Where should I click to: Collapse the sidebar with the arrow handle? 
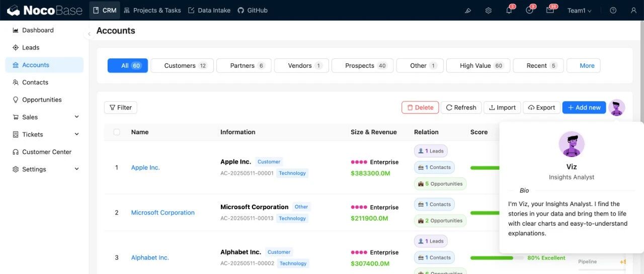coord(89,34)
